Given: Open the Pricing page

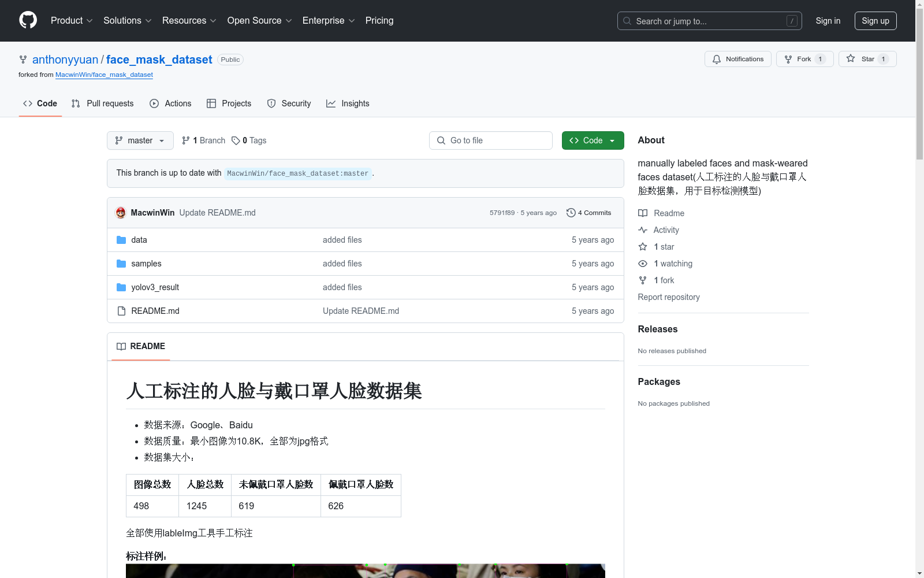Looking at the screenshot, I should coord(379,20).
